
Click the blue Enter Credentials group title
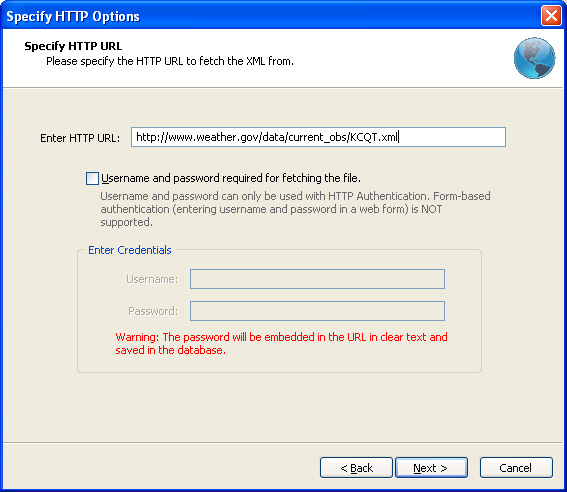(129, 250)
